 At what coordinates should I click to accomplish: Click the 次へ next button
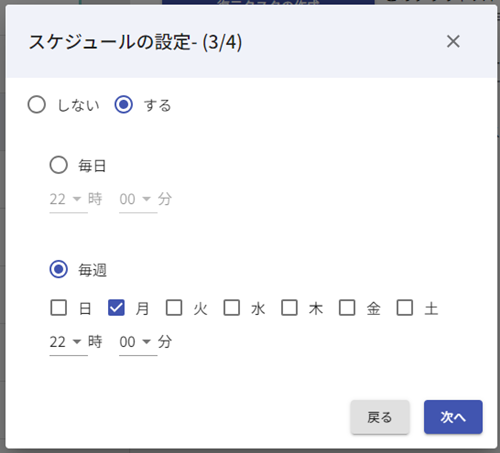click(x=453, y=417)
